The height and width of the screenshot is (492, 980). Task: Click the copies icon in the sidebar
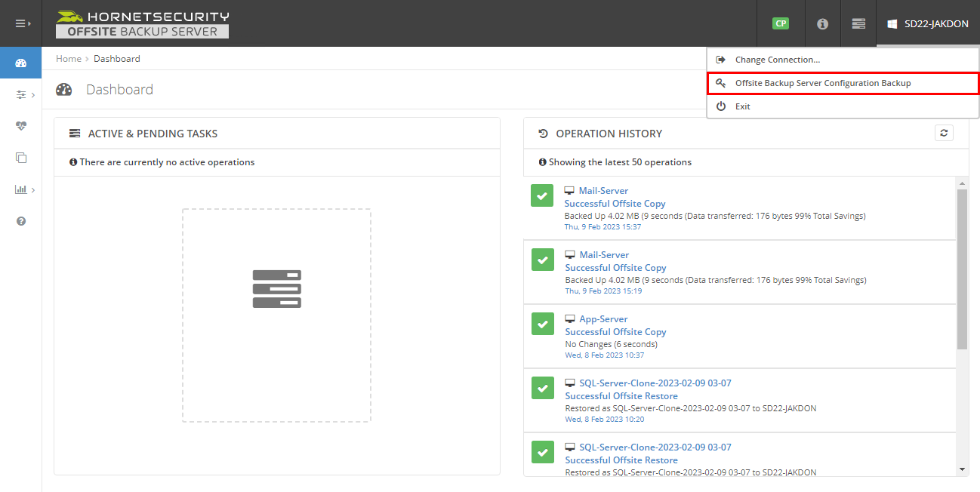click(20, 158)
